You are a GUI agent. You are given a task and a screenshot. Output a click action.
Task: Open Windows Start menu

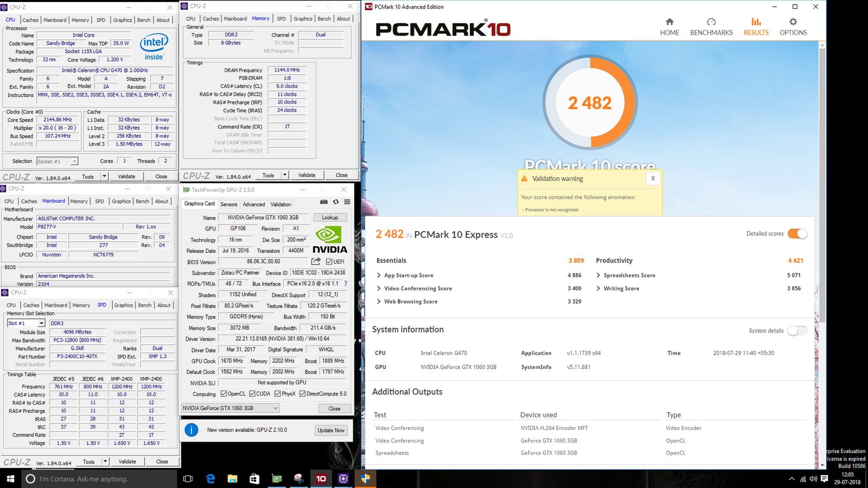pos(10,479)
